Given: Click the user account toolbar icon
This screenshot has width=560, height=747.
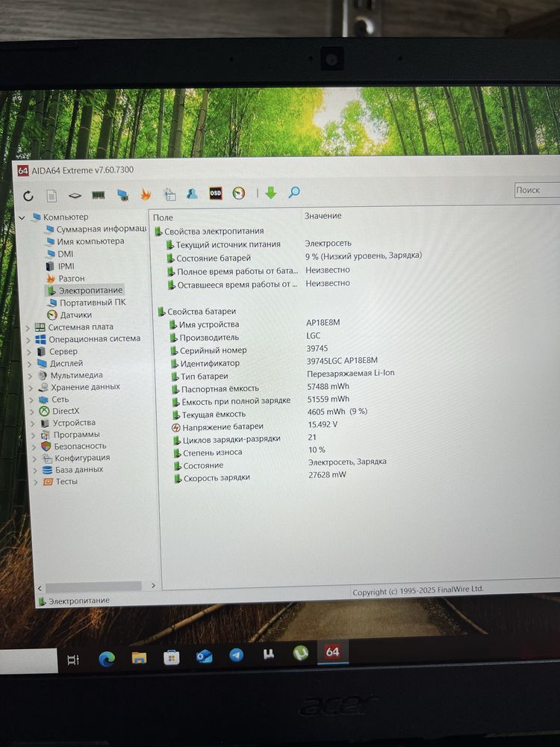Looking at the screenshot, I should click(192, 193).
